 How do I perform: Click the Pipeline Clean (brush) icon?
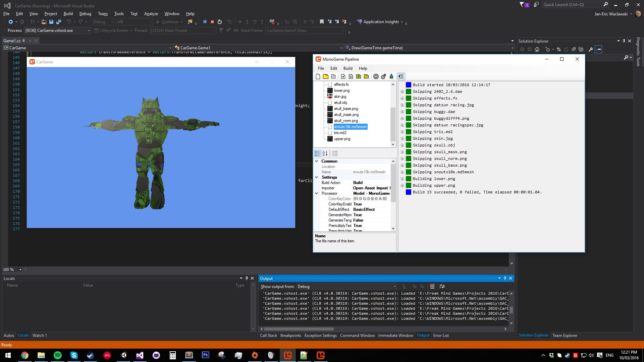(x=391, y=76)
